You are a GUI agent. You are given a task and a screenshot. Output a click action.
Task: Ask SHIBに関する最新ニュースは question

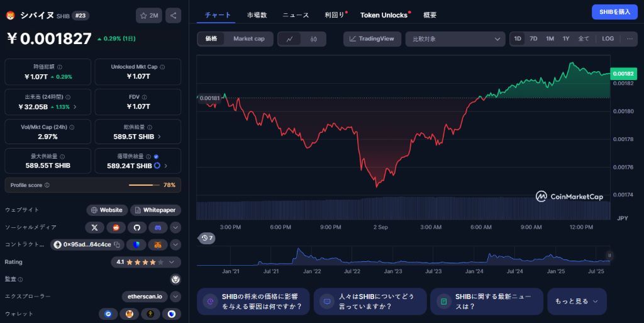487,301
